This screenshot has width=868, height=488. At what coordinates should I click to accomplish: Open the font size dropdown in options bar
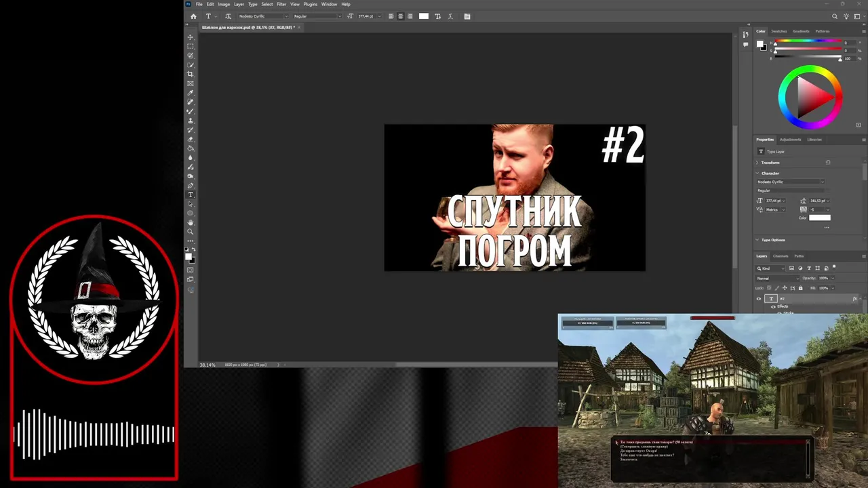click(379, 16)
